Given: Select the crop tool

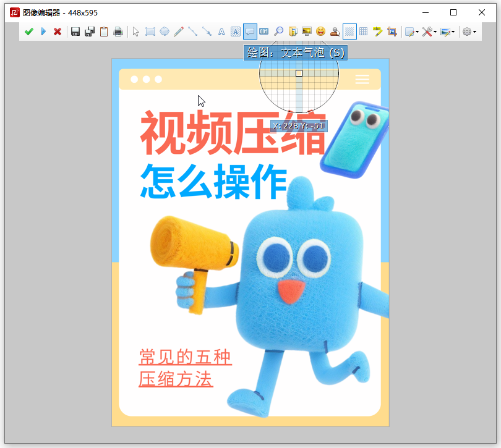Looking at the screenshot, I should (x=392, y=32).
